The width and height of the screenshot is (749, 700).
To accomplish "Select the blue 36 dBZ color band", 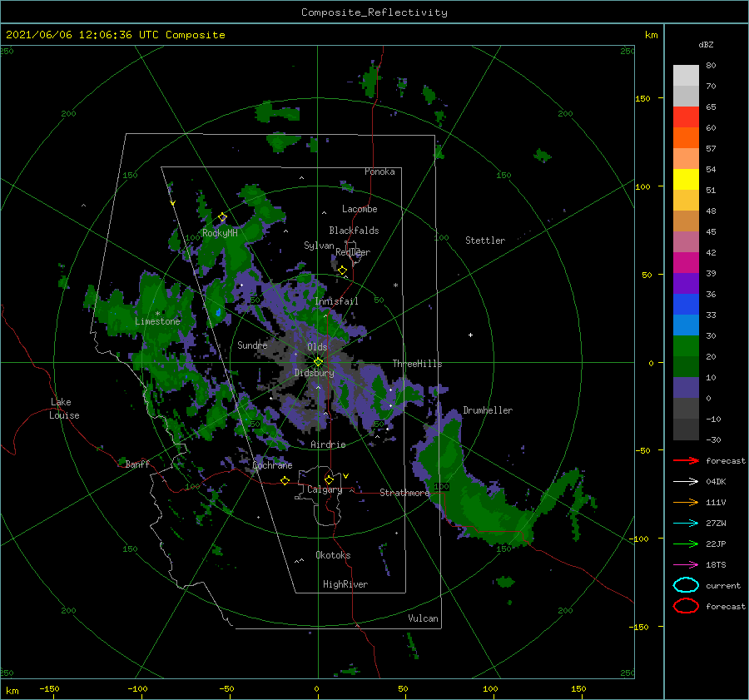I will click(x=686, y=305).
